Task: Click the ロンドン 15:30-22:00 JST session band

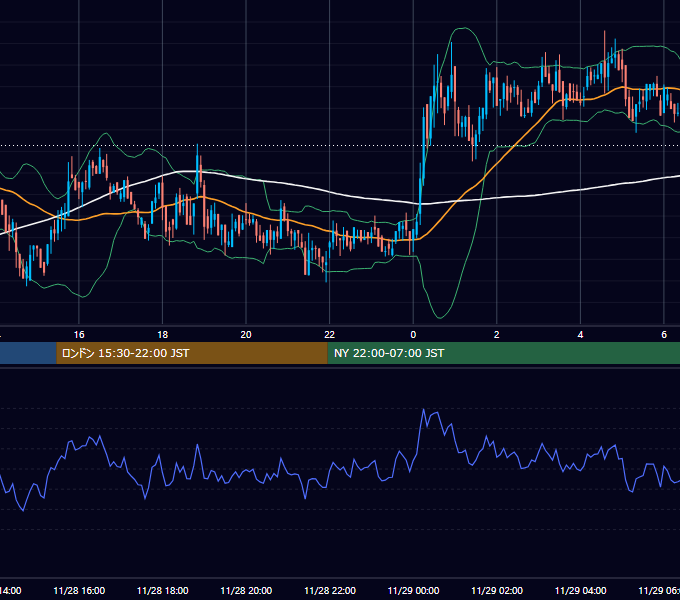Action: (x=192, y=353)
